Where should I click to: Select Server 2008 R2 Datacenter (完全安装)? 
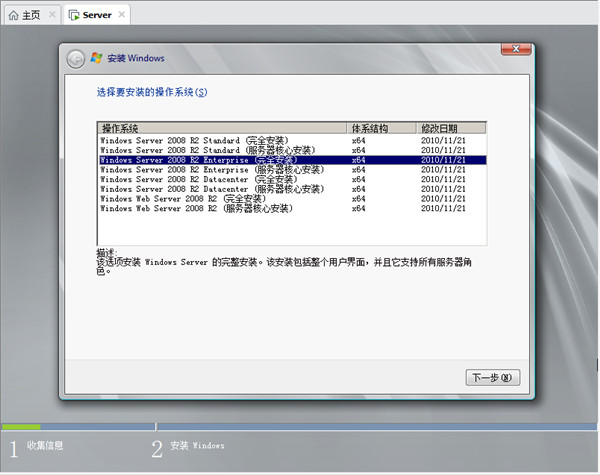point(292,179)
